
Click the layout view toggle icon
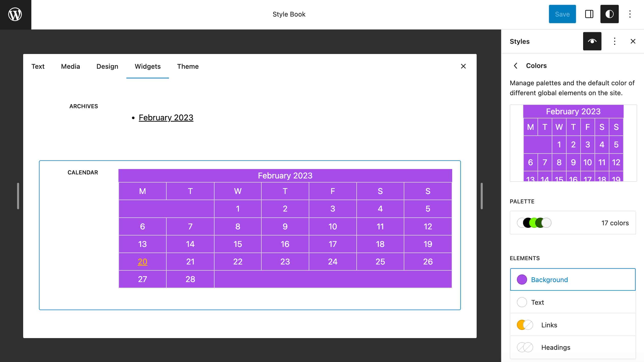click(x=589, y=14)
